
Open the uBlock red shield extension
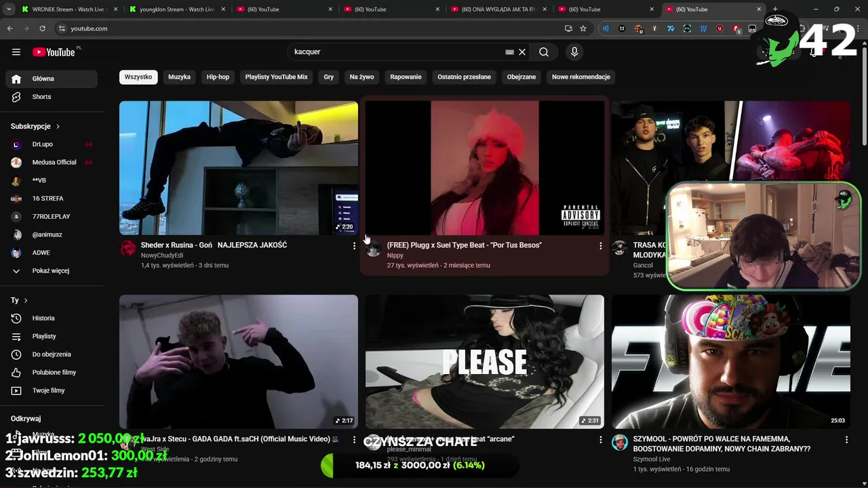pos(719,28)
